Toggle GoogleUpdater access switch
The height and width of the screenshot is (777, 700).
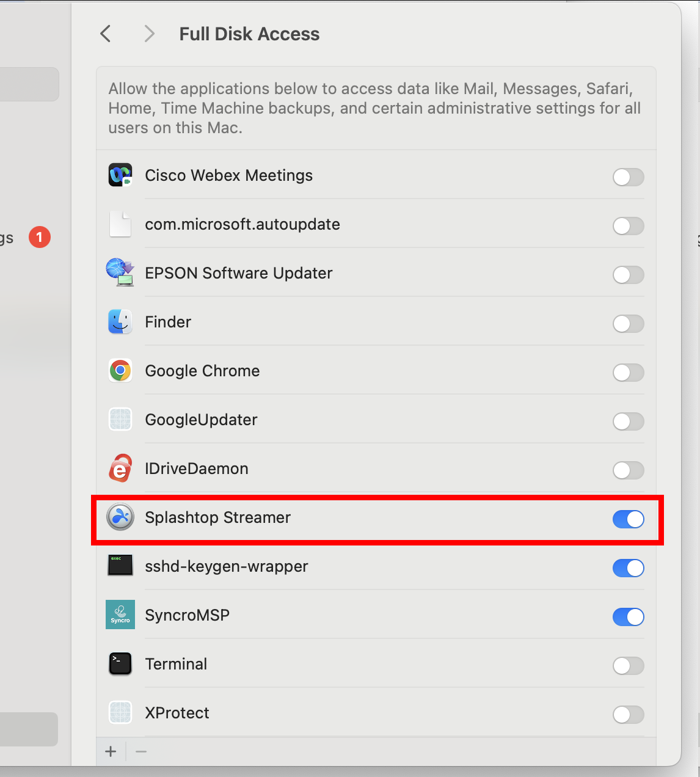(x=629, y=421)
